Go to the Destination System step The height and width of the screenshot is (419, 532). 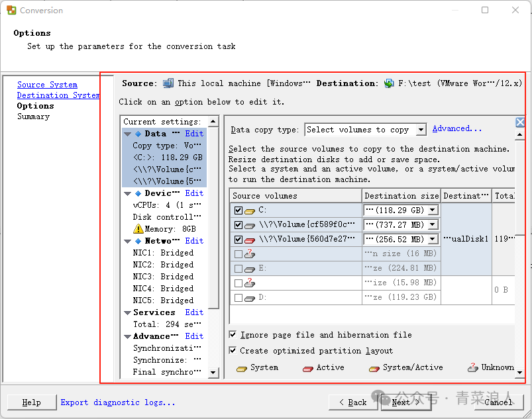click(58, 95)
